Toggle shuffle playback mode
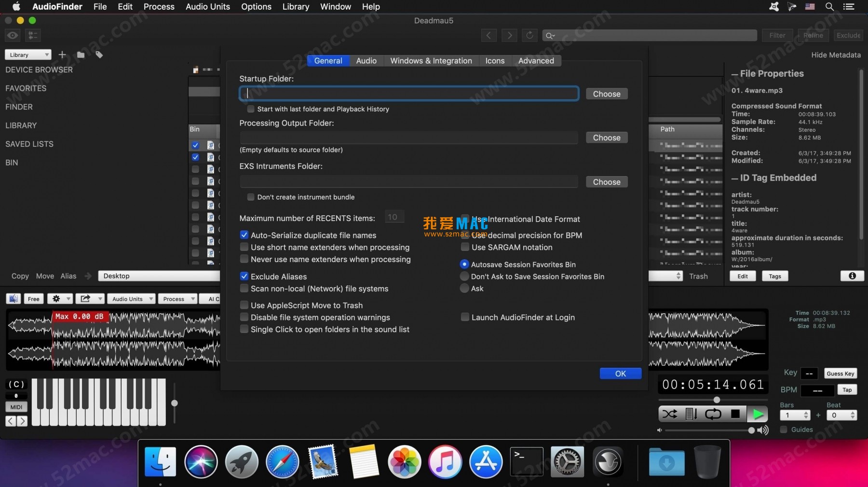This screenshot has height=487, width=868. [x=669, y=414]
